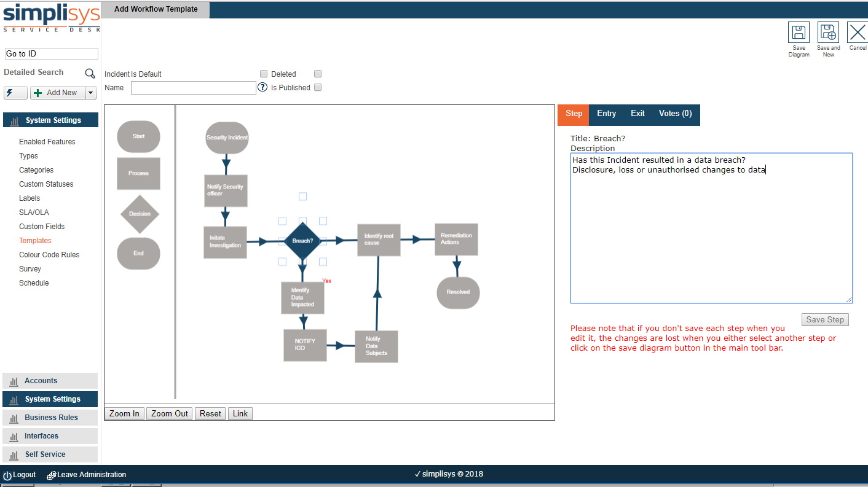Click the Save Step button
Image resolution: width=868 pixels, height=487 pixels.
(825, 319)
